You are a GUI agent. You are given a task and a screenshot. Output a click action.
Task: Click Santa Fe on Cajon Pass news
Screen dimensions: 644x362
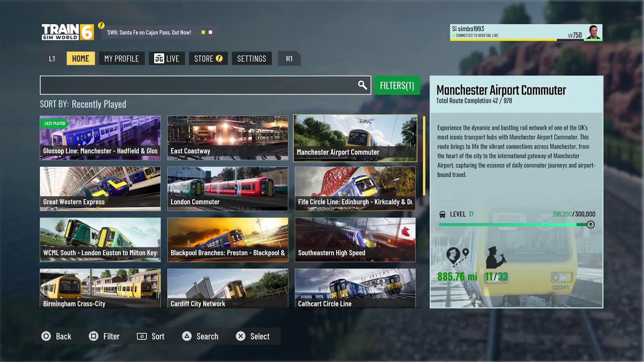(148, 32)
